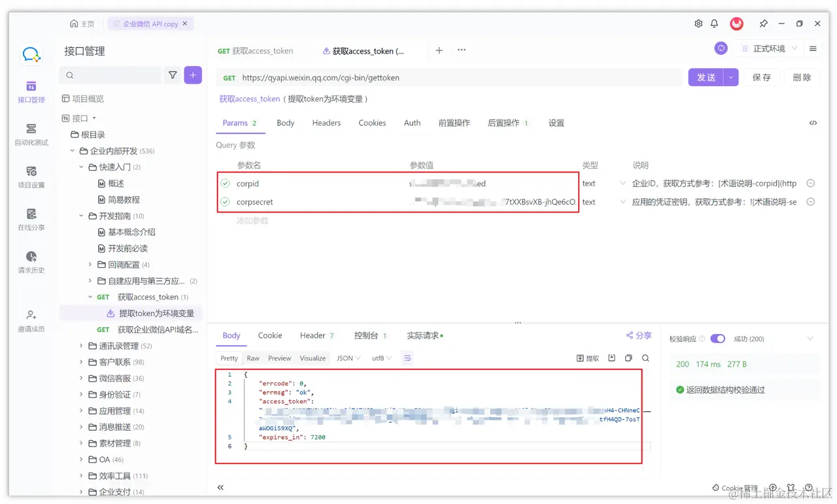Click the project logo at the top of the sidebar
The height and width of the screenshot is (504, 837).
31,54
